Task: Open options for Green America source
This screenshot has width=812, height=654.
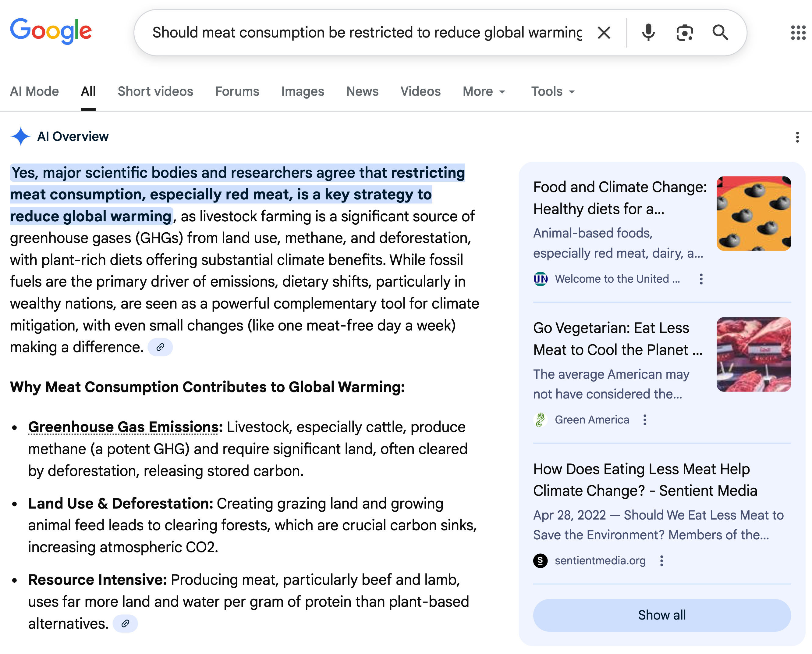Action: (x=645, y=420)
